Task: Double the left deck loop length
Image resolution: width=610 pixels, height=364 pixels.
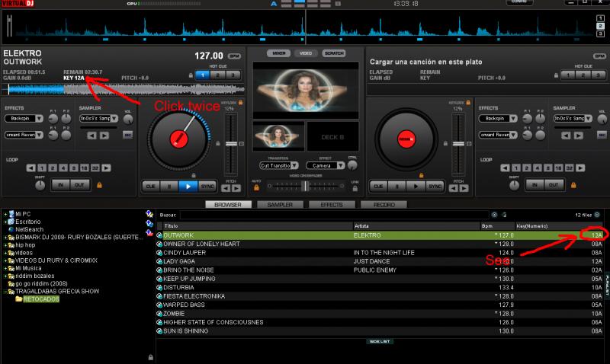Action: 106,168
